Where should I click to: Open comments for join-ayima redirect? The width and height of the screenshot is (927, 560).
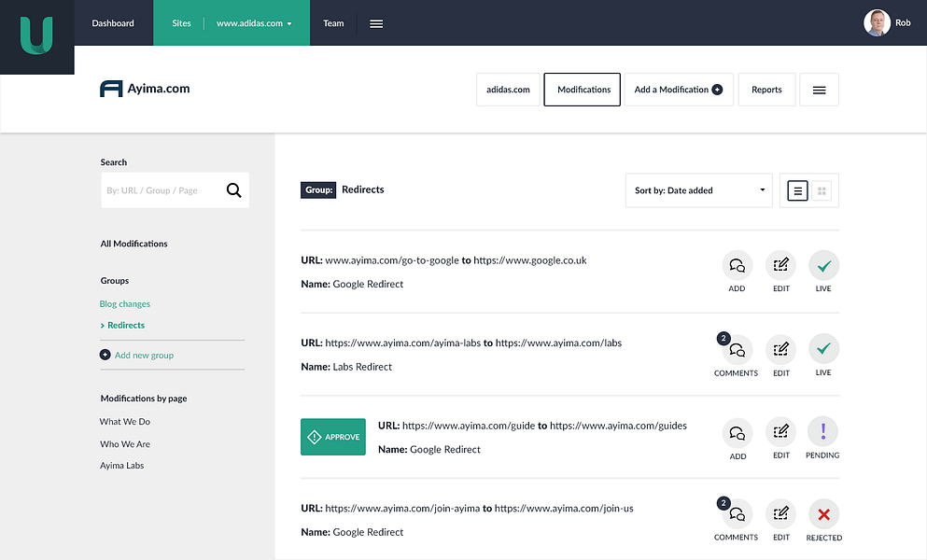coord(737,514)
